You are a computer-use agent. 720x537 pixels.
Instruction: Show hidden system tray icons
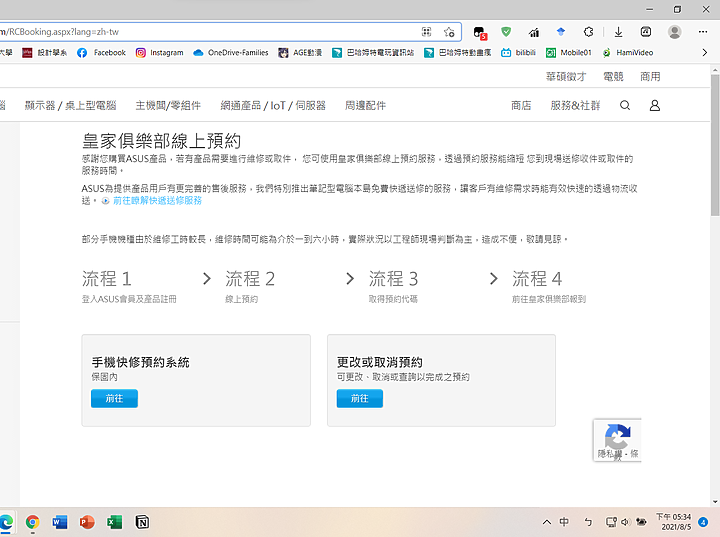click(546, 522)
